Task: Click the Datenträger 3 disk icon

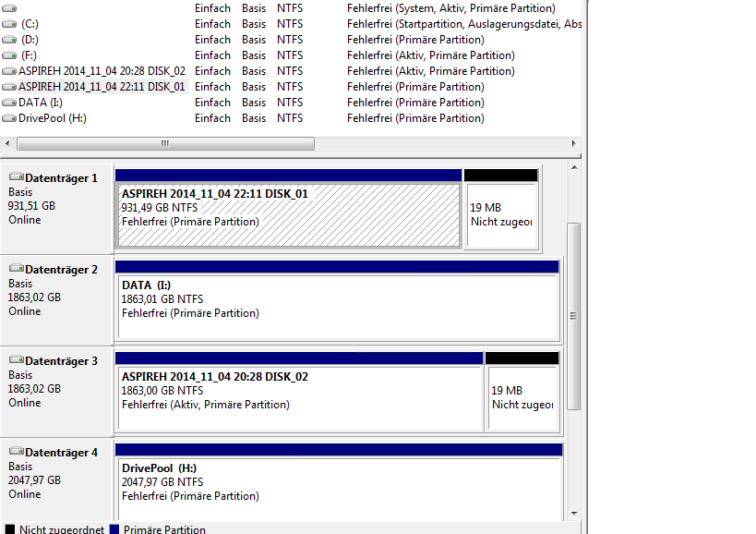Action: (x=17, y=360)
